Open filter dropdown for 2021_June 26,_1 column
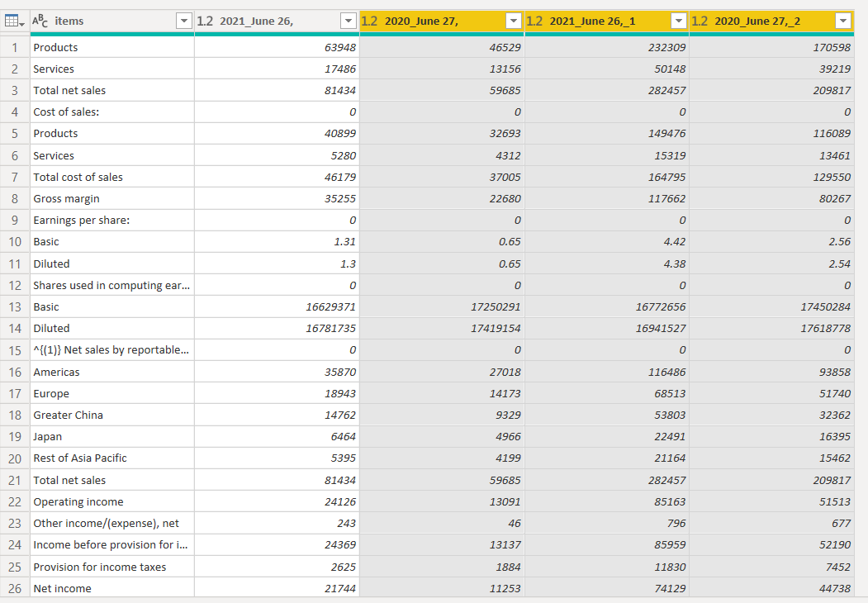Viewport: 868px width, 603px height. [679, 21]
